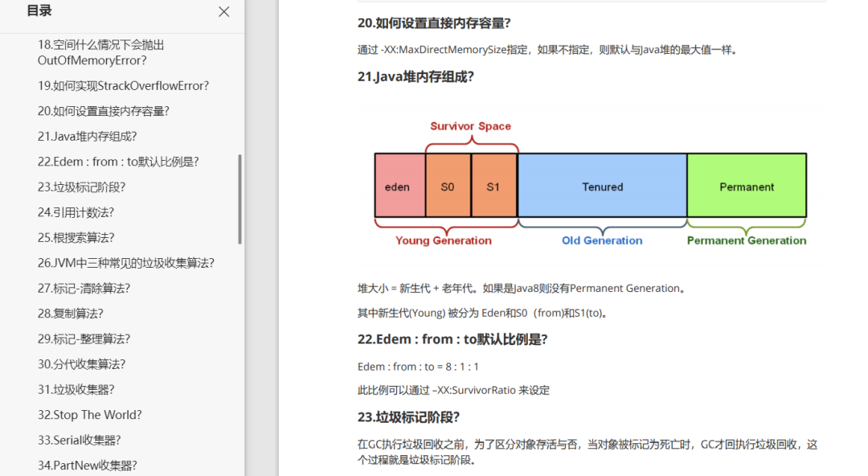The image size is (868, 476).
Task: Click the text Edem : from : to = 8 : 1 : 1
Action: (418, 367)
